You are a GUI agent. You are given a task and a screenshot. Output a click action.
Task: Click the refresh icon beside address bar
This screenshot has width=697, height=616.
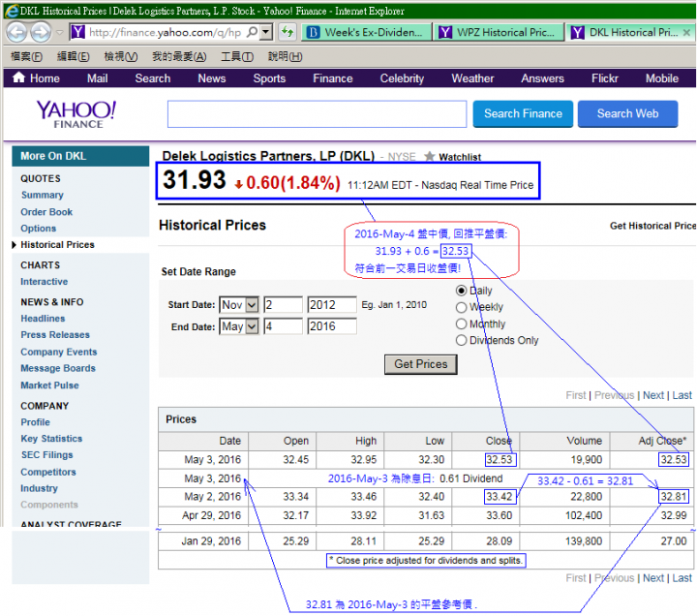pos(288,32)
